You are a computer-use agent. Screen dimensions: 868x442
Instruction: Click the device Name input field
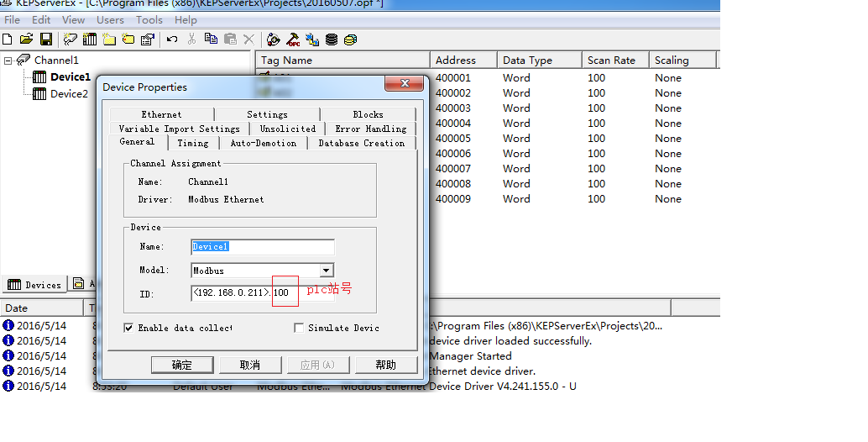263,247
